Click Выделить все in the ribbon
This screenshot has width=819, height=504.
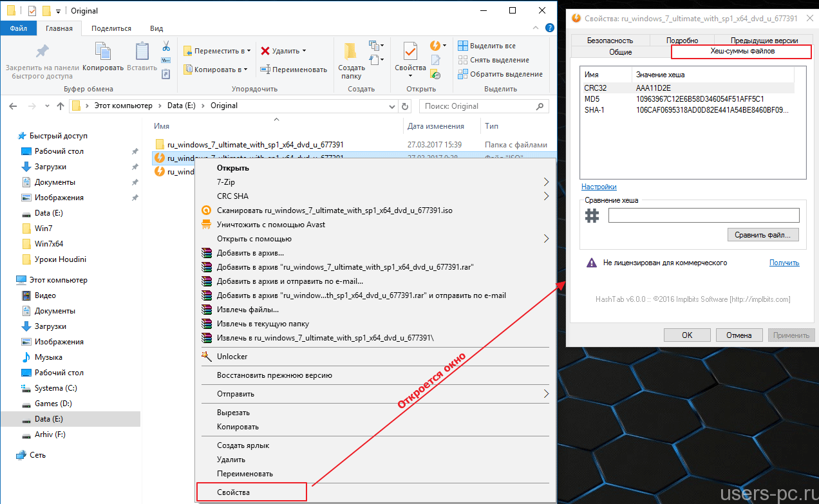pyautogui.click(x=487, y=46)
